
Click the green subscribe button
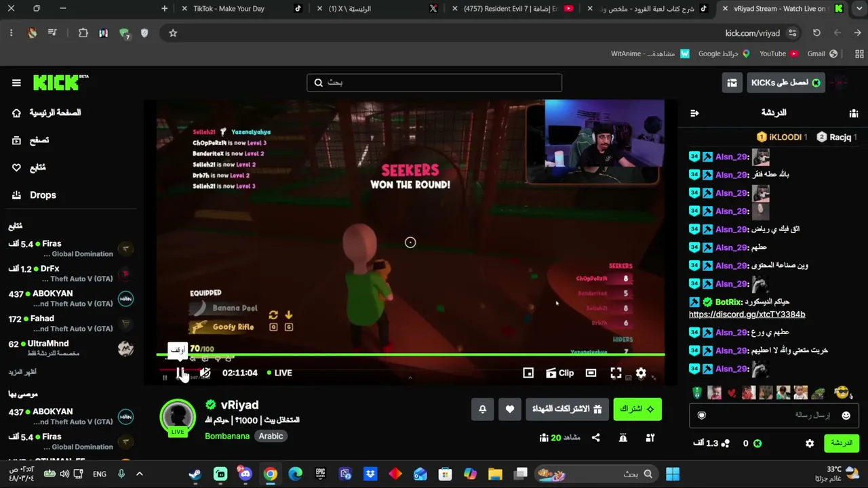tap(637, 409)
